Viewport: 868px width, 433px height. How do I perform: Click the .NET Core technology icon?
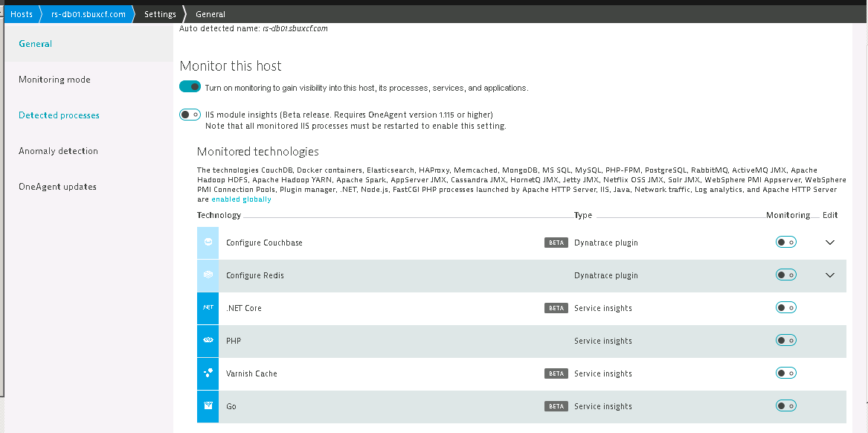click(208, 308)
